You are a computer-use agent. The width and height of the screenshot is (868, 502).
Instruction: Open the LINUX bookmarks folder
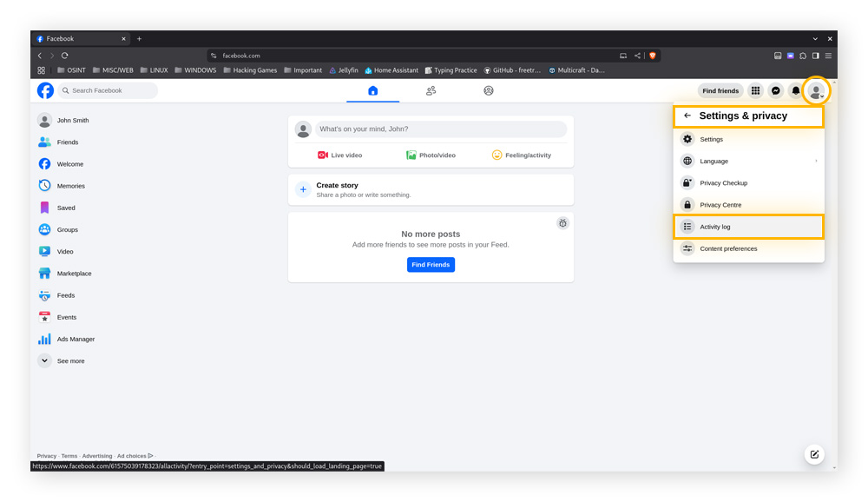(x=154, y=70)
